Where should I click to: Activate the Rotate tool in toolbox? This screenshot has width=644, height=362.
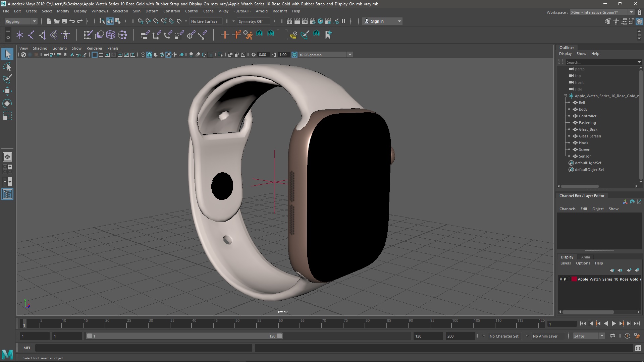7,104
